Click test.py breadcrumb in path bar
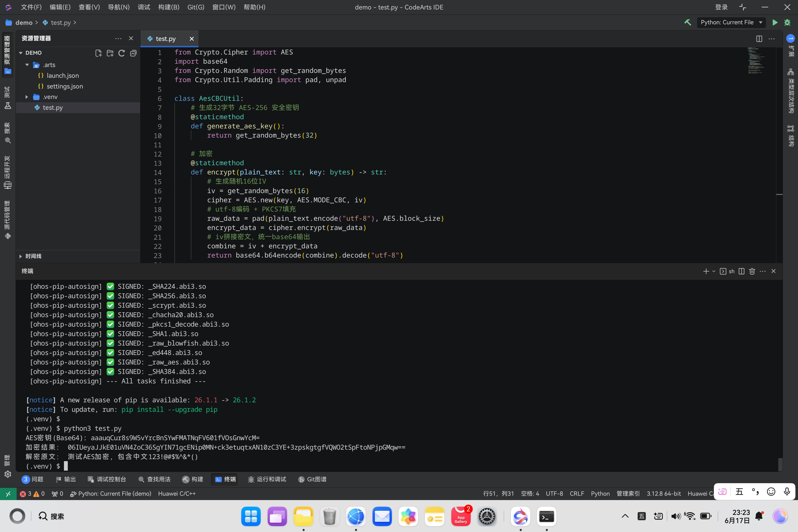This screenshot has width=798, height=532. click(61, 23)
